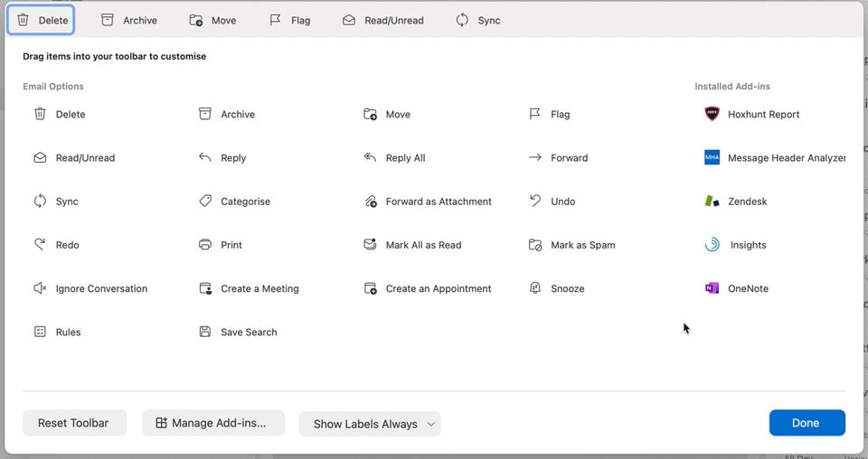Click the "Create an Appointment" label
Image resolution: width=868 pixels, height=459 pixels.
tap(439, 288)
